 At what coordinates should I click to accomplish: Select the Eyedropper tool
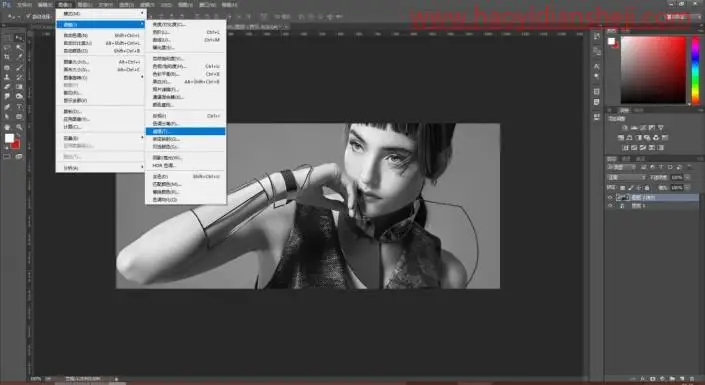[x=19, y=57]
